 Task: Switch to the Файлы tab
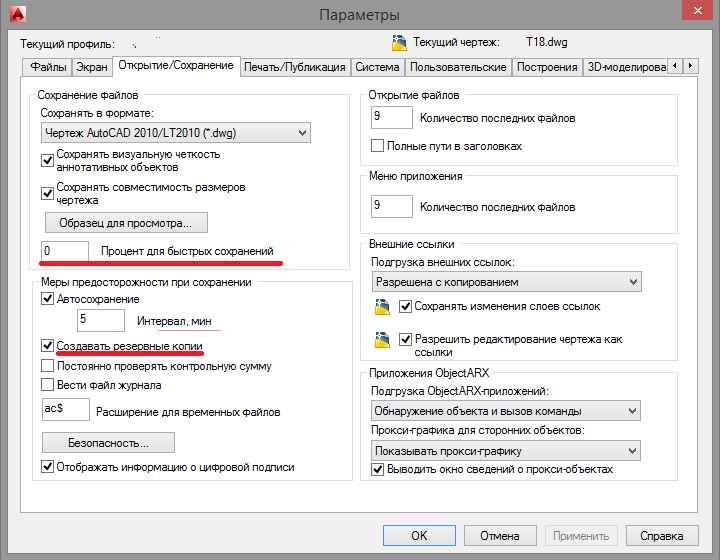47,67
